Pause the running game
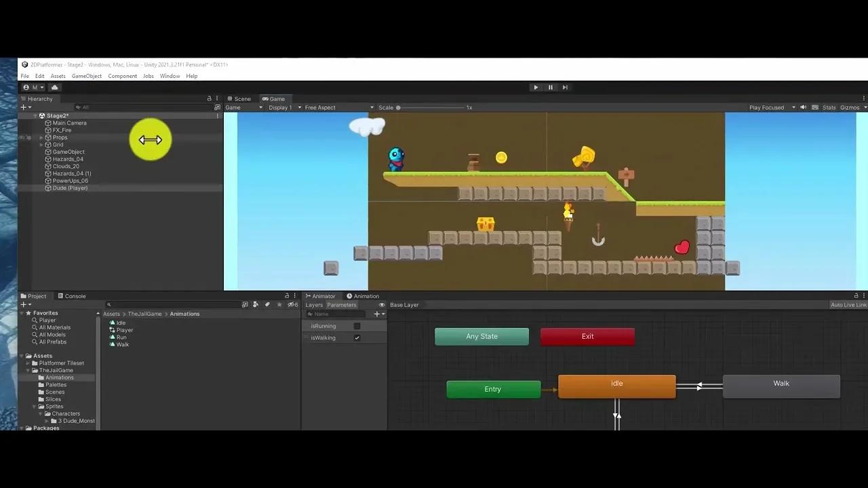 click(550, 87)
